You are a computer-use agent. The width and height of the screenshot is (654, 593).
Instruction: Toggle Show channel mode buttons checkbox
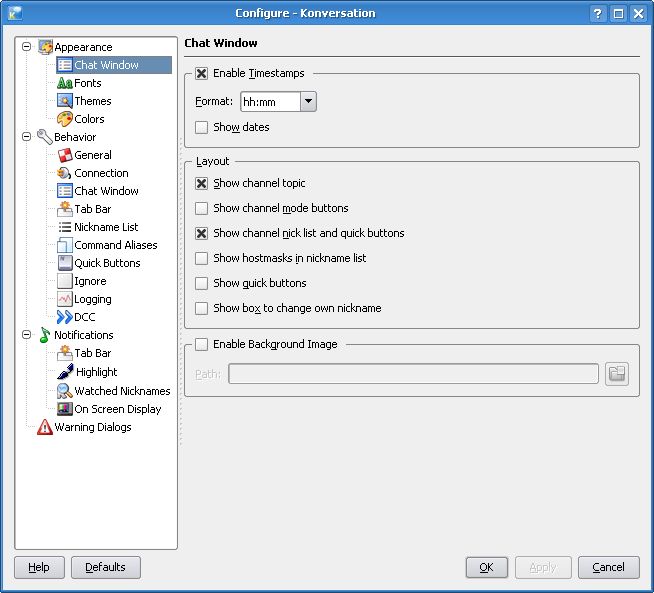tap(202, 208)
